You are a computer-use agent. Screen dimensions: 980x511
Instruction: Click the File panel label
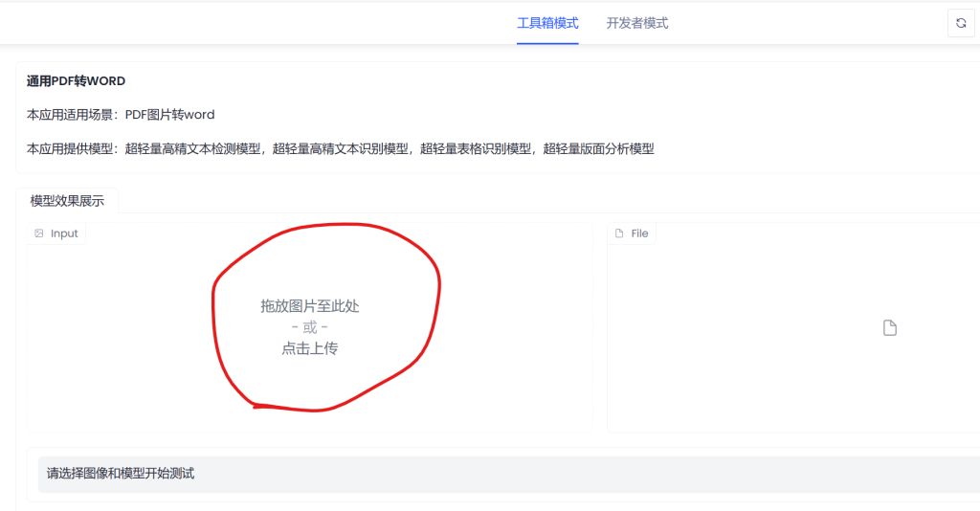(639, 233)
